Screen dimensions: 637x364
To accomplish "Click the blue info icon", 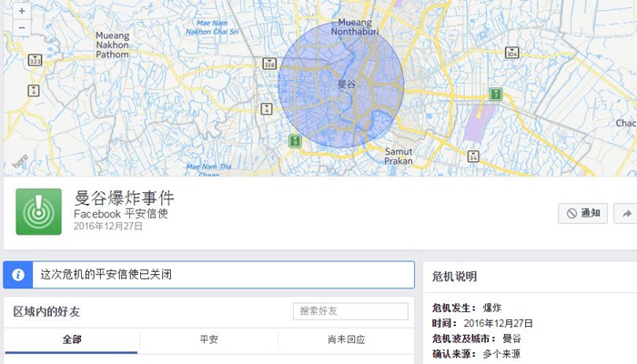I will [18, 275].
